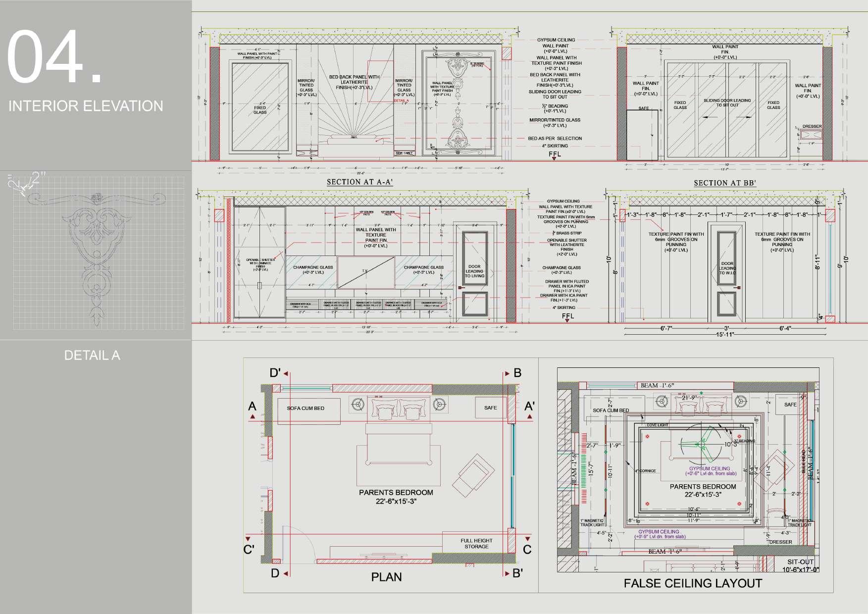The image size is (868, 614).
Task: Select "OPENABLE SHUTTER WITH LAMINATE FINISH" wardrobe label
Action: pos(260,264)
